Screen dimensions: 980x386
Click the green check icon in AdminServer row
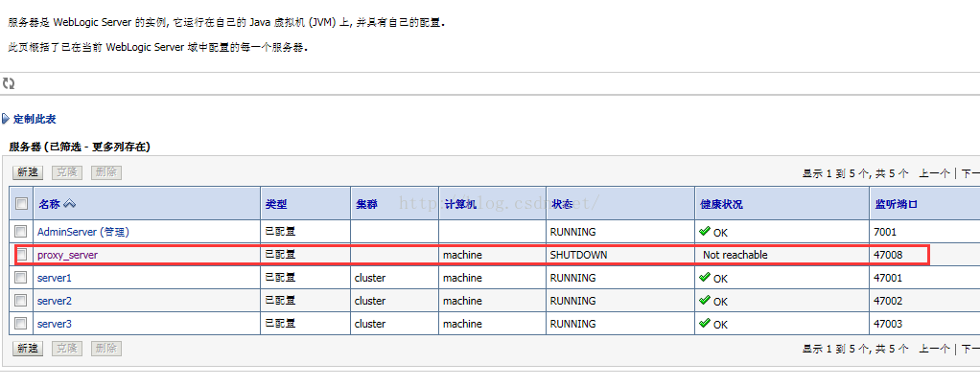(x=705, y=231)
